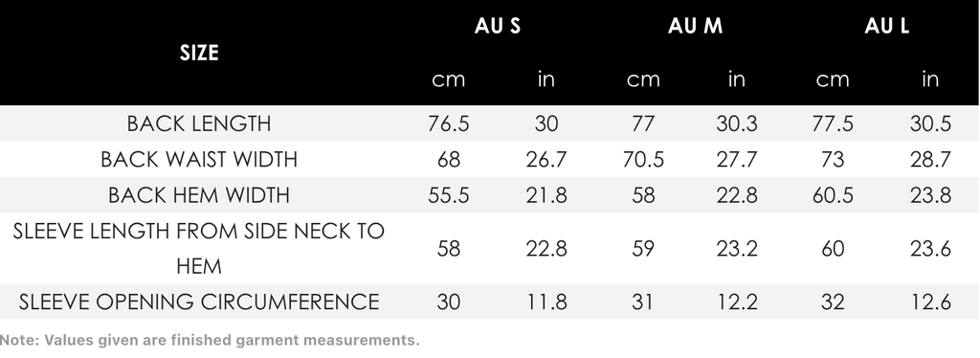Click the 55.5 back hem width value
Viewport: 980px width, 358px height.
(448, 195)
